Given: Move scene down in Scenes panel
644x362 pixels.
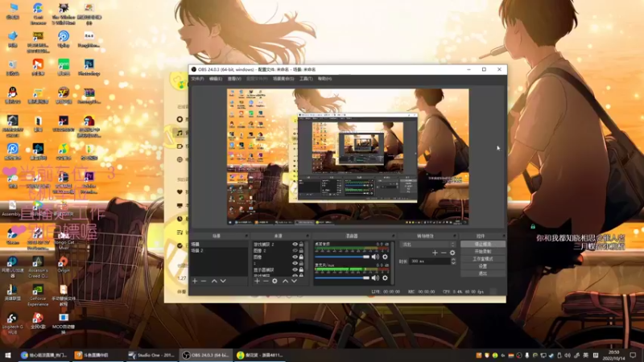Looking at the screenshot, I should (223, 281).
